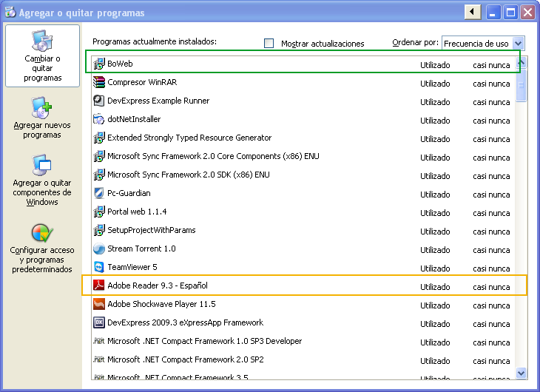The image size is (540, 392).
Task: Open the Ordenar por dropdown
Action: [x=518, y=44]
